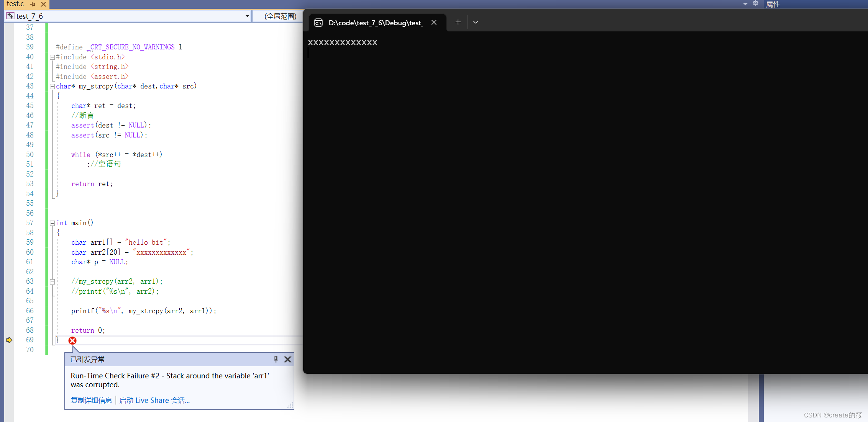Close the exception popup
The height and width of the screenshot is (422, 868).
288,359
